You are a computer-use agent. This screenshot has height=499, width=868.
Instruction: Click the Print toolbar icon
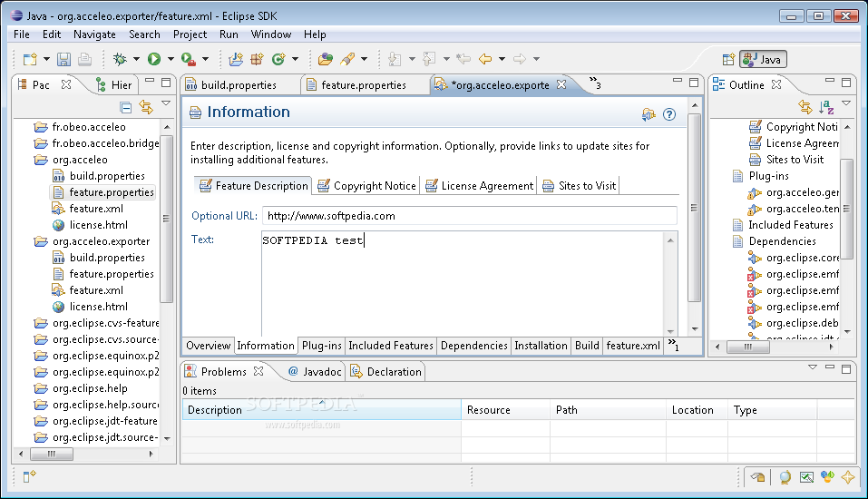click(84, 59)
